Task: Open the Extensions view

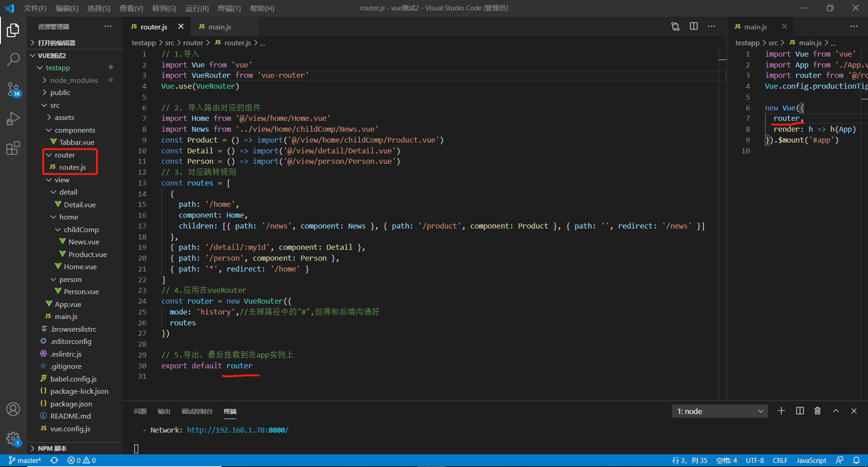Action: click(13, 148)
